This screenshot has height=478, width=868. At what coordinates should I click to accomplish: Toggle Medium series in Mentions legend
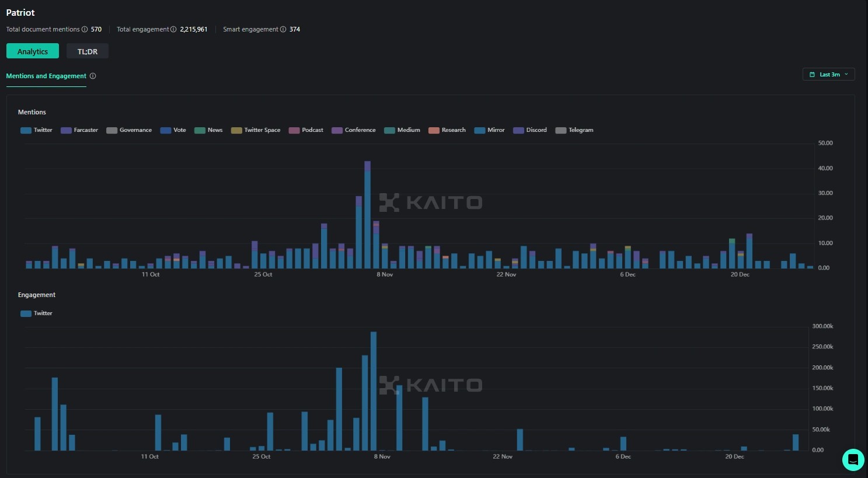click(x=402, y=130)
